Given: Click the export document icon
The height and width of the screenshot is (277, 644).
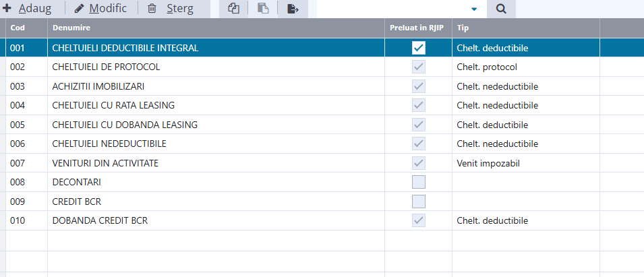Looking at the screenshot, I should click(x=293, y=9).
